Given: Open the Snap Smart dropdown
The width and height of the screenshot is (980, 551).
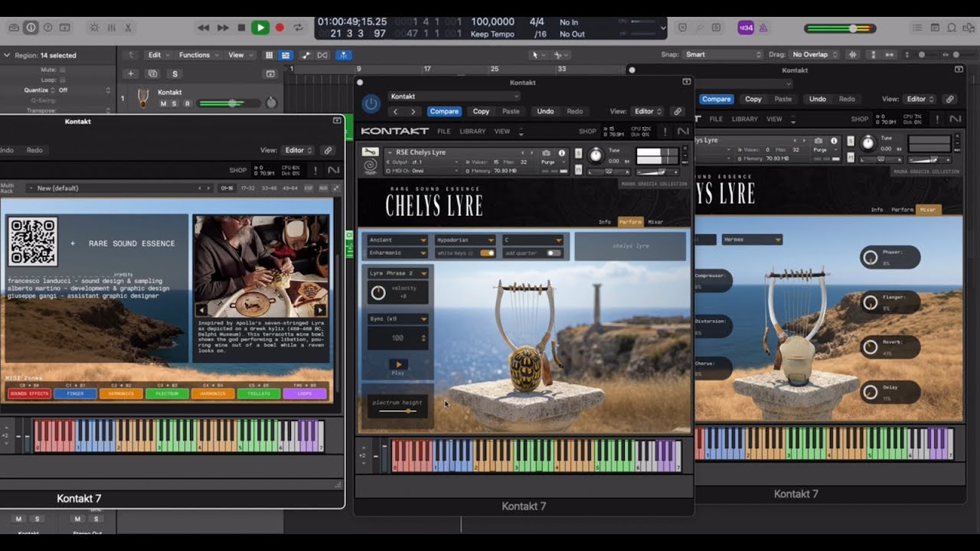Looking at the screenshot, I should (724, 54).
